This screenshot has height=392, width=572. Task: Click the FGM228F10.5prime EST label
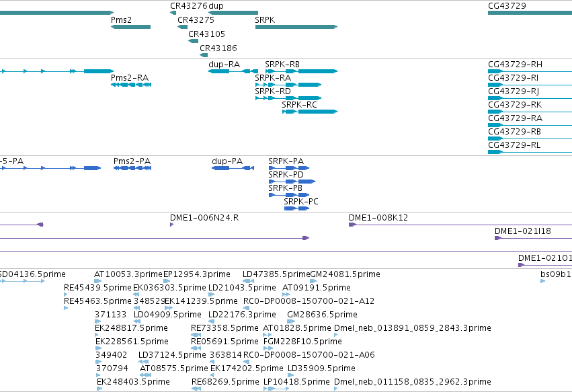pyautogui.click(x=302, y=342)
